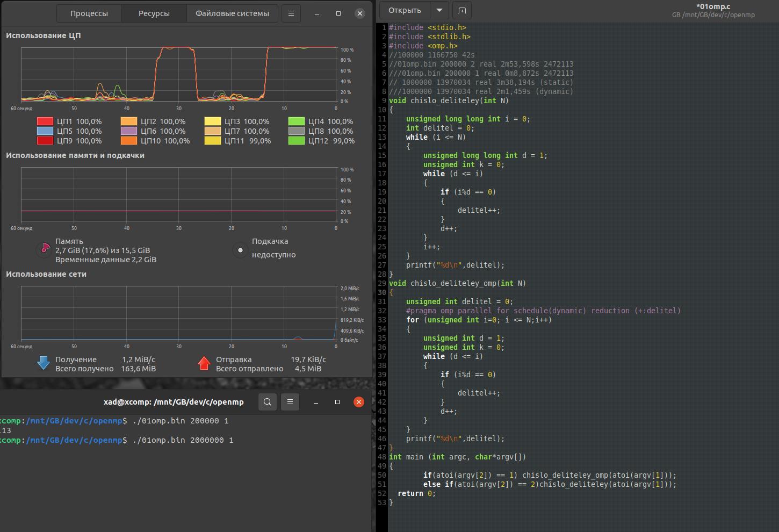Click the swap (Подкачка) indicator icon
This screenshot has width=779, height=532.
click(240, 250)
